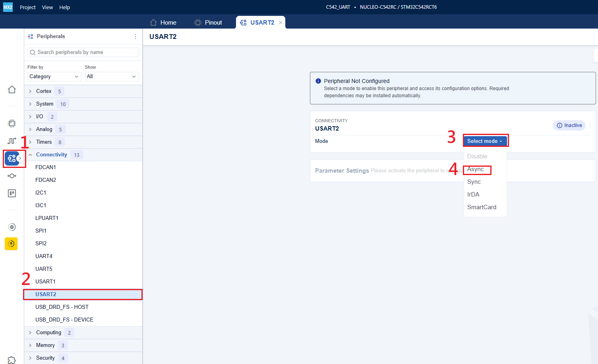
Task: Open the Show All dropdown
Action: [x=112, y=77]
